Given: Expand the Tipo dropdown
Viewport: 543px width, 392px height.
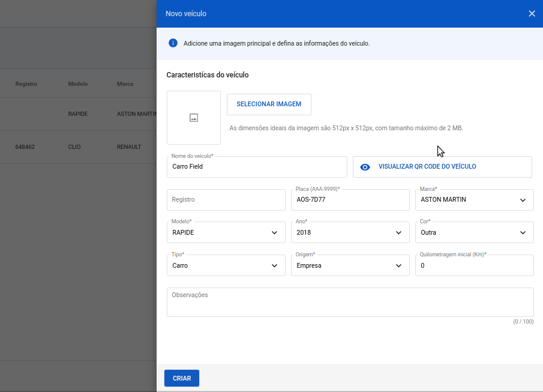Looking at the screenshot, I should pyautogui.click(x=226, y=265).
